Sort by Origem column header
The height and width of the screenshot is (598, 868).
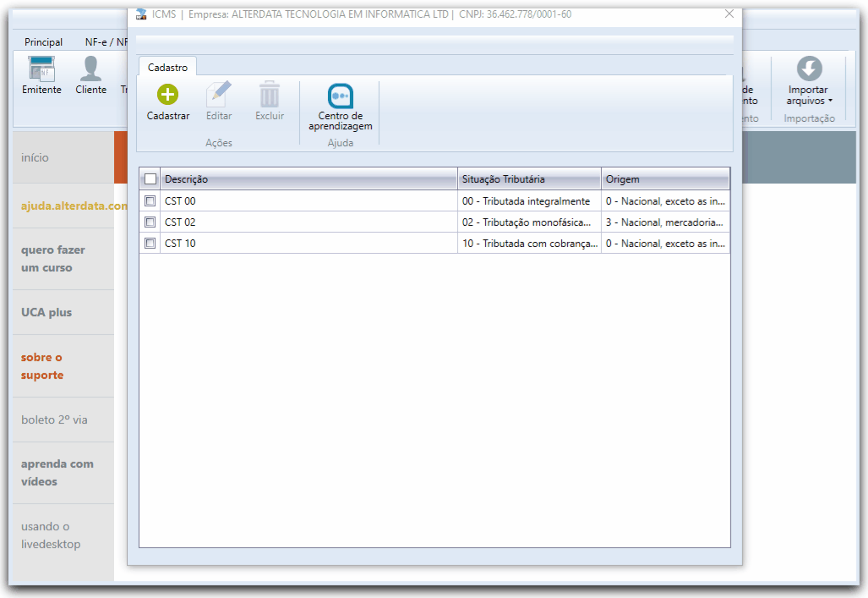[665, 179]
